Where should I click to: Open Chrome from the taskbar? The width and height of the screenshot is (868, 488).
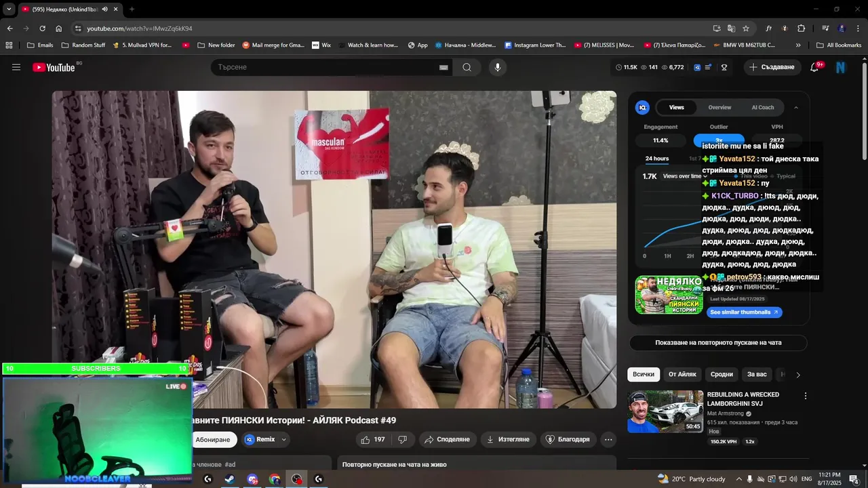(275, 479)
